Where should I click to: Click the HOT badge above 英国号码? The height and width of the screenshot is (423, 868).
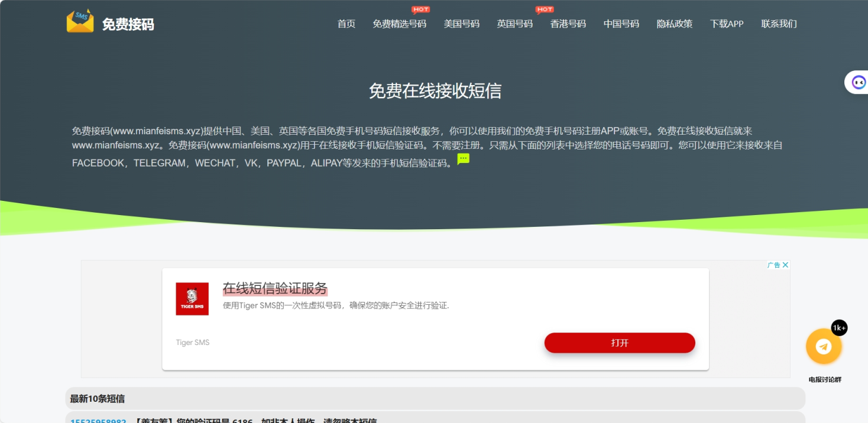[544, 9]
